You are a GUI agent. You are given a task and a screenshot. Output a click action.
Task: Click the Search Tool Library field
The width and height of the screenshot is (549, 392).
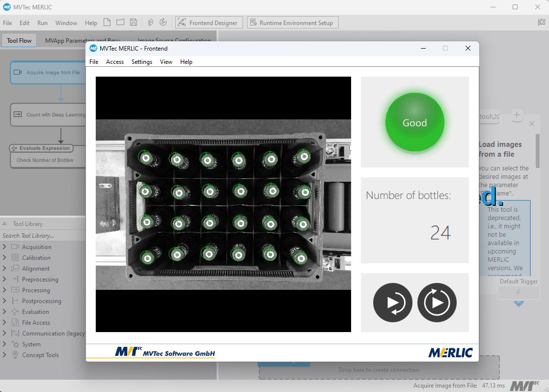(29, 235)
